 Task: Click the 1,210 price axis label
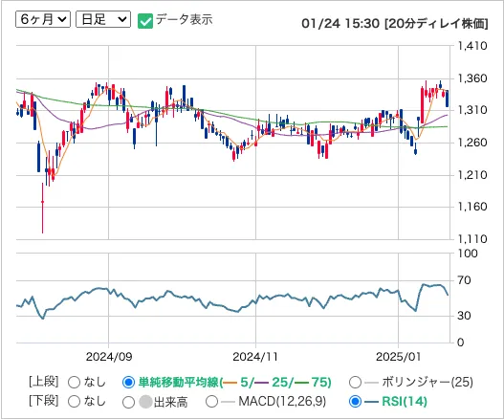[472, 175]
